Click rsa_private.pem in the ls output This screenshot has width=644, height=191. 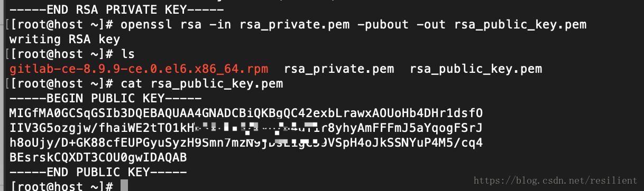[339, 69]
